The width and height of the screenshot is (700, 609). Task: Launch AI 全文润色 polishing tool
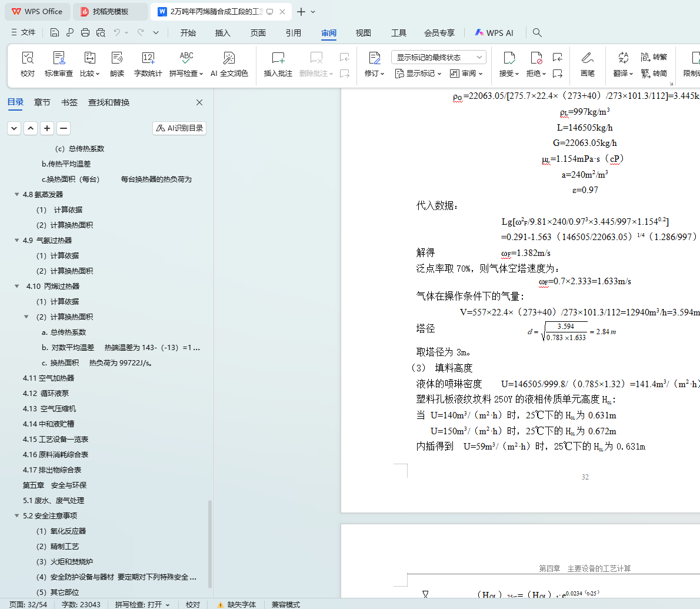click(x=229, y=64)
